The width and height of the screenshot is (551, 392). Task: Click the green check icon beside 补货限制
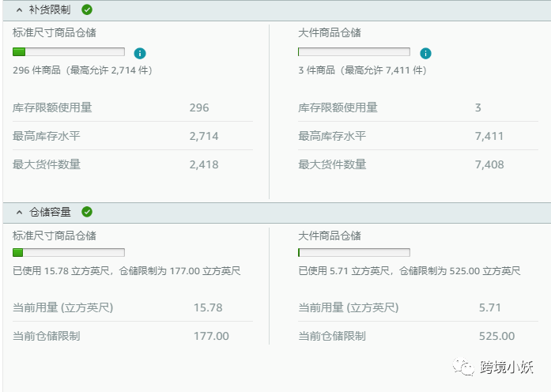coord(87,10)
